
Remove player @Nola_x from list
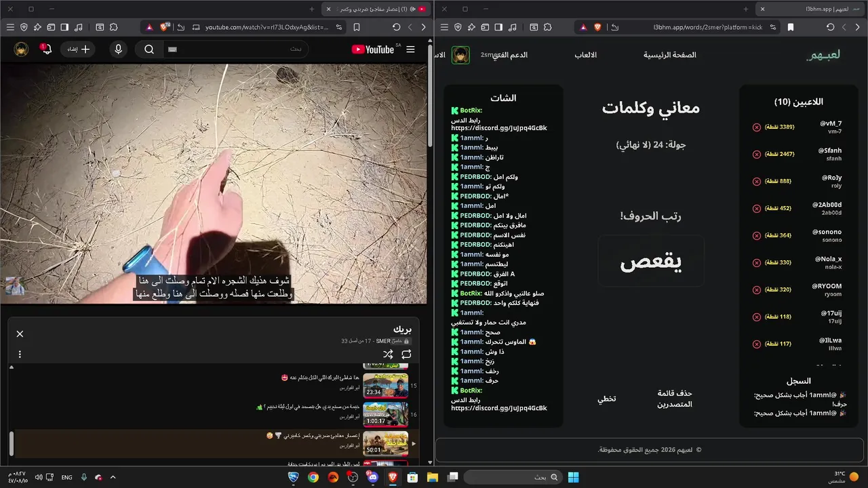tap(757, 262)
